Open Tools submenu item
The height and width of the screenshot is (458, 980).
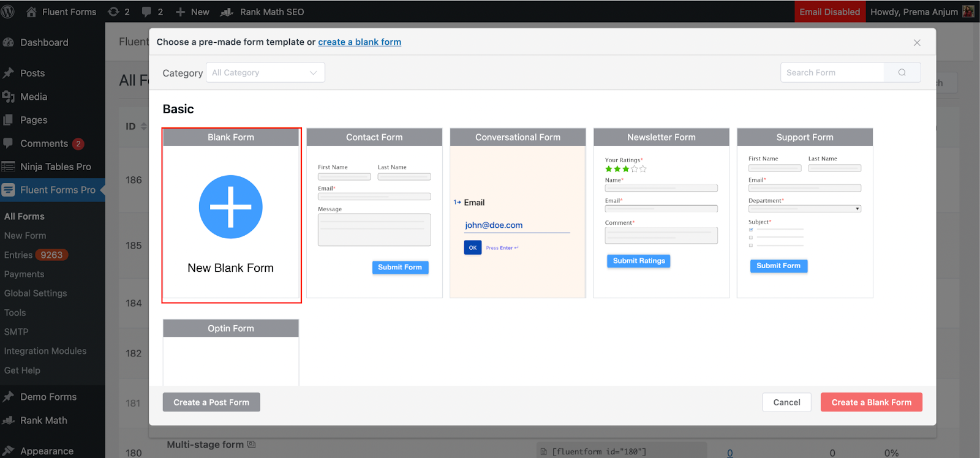coord(15,312)
